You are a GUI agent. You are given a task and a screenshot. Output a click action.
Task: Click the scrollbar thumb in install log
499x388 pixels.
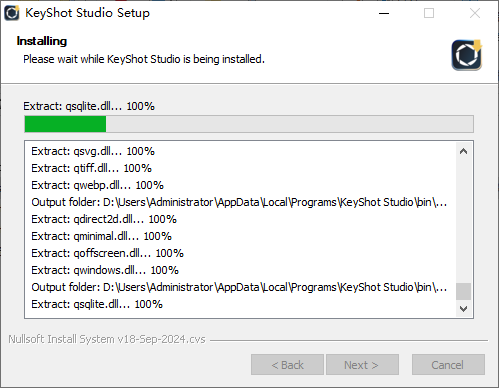tap(463, 291)
